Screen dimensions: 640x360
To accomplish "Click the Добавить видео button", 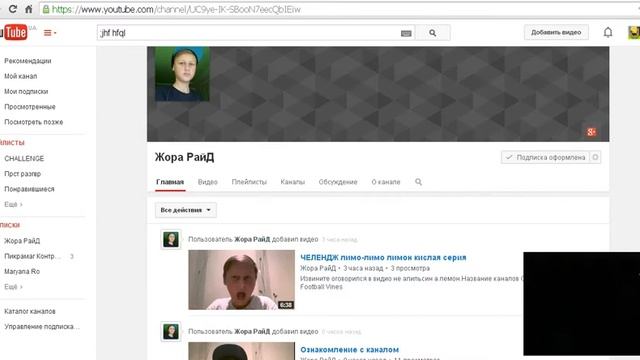I will [x=556, y=32].
